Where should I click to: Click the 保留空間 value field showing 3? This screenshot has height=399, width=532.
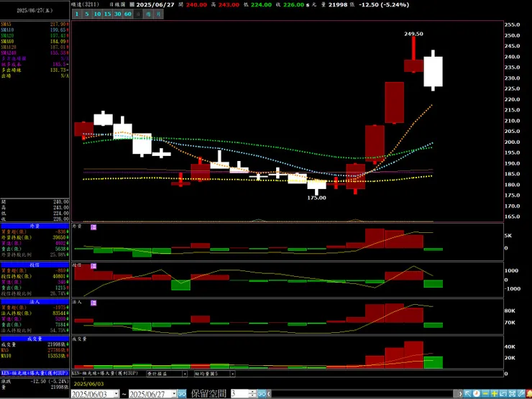coord(239,394)
